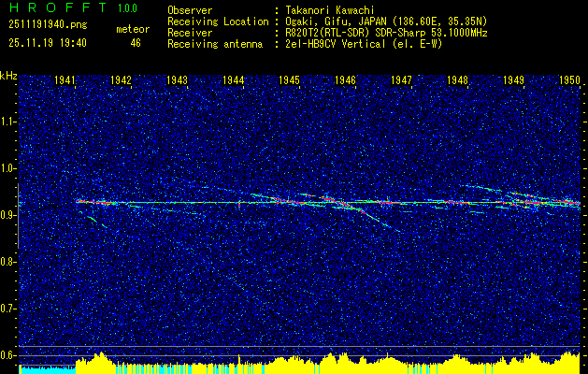Viewport: 588px width, 374px height.
Task: Click the date stamp 25.11.19 19:40
Action: click(48, 43)
